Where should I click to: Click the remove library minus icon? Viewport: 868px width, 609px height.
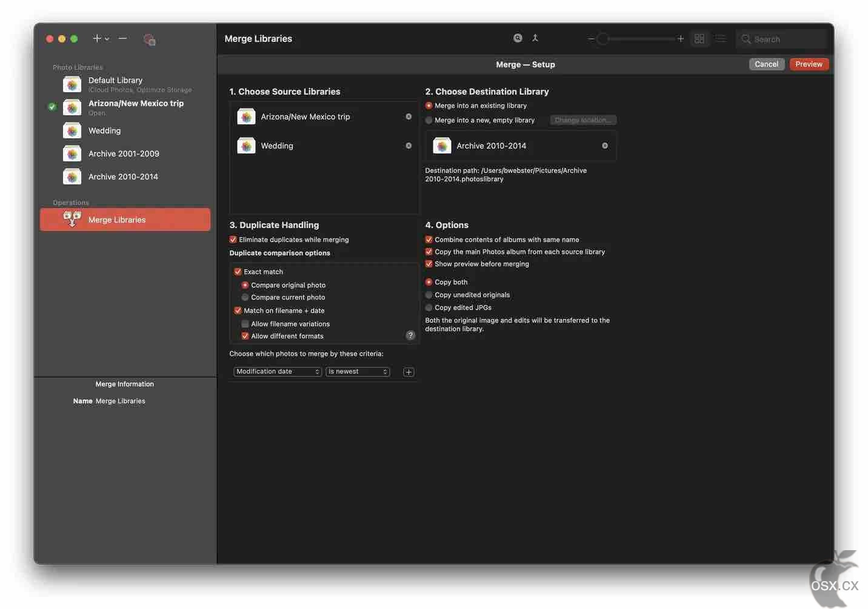[x=122, y=38]
